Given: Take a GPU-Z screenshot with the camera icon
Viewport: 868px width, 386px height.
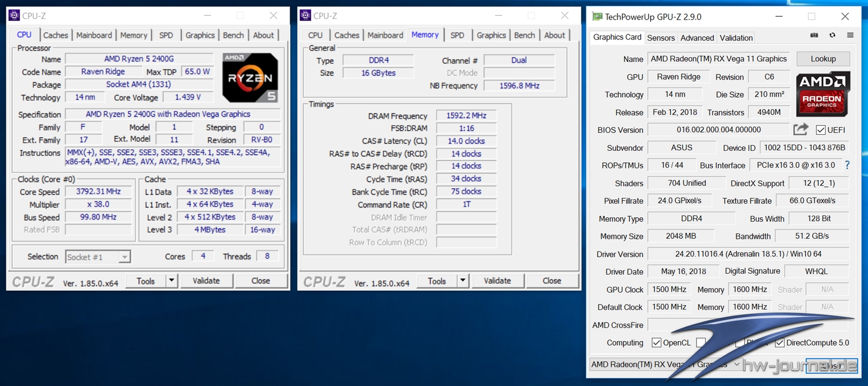Looking at the screenshot, I should 814,35.
